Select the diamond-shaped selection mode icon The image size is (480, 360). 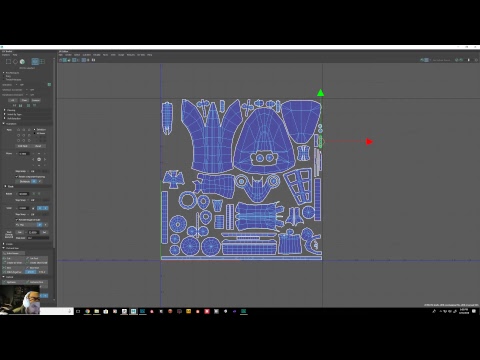(15, 61)
